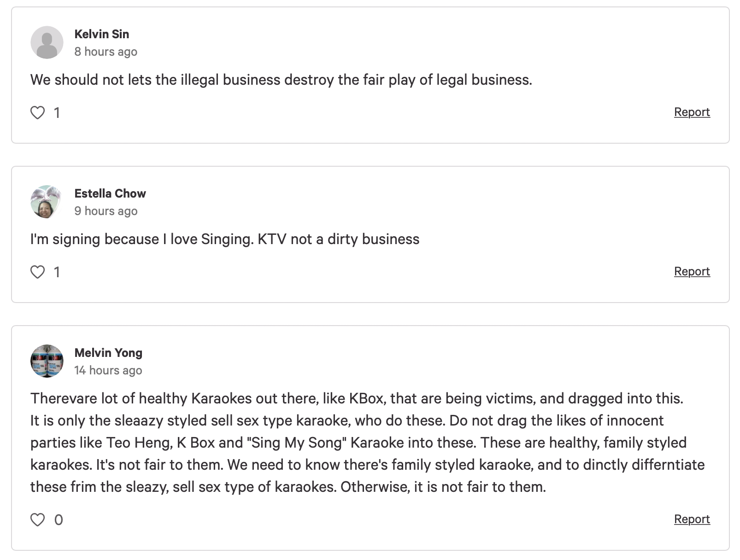
Task: Open Kelvin Sin's default avatar
Action: [47, 42]
